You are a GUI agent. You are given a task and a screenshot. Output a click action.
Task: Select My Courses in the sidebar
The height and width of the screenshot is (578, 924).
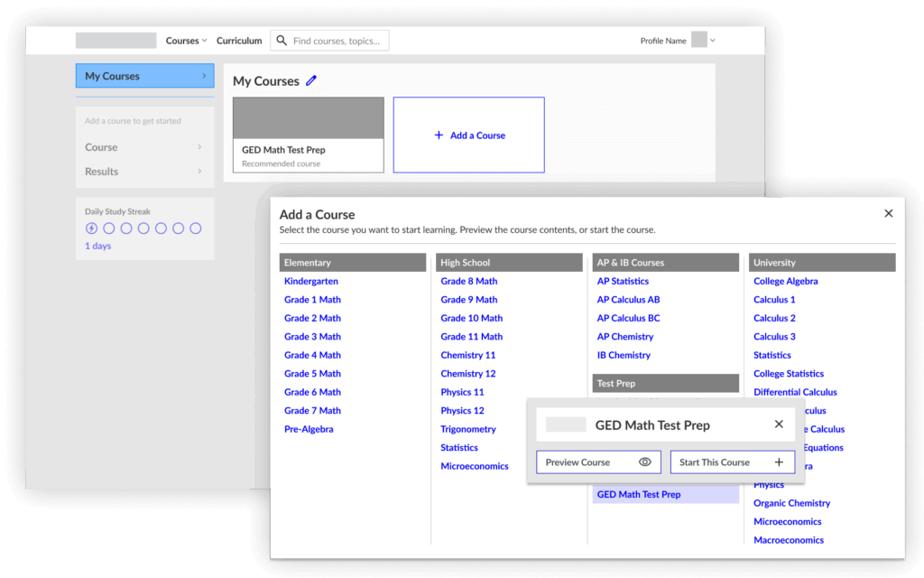pos(144,76)
